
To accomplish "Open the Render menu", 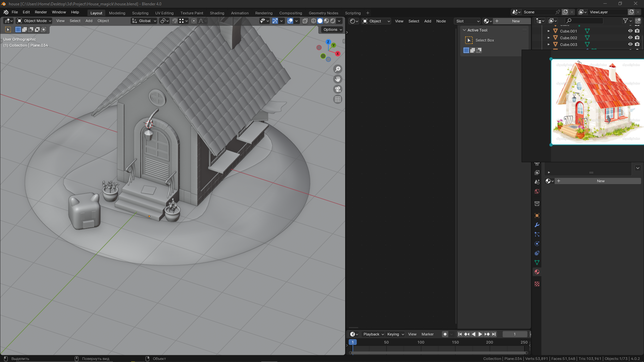I will [x=41, y=12].
